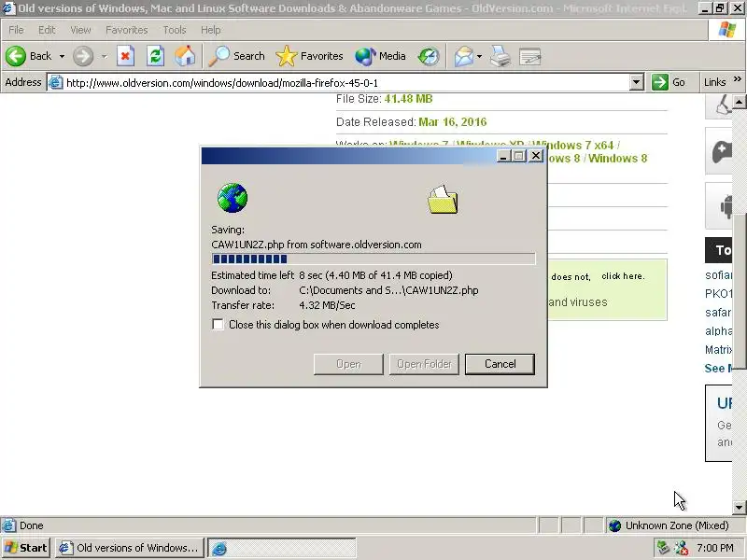Go back with the Back arrow icon
This screenshot has width=747, height=560.
tap(16, 56)
